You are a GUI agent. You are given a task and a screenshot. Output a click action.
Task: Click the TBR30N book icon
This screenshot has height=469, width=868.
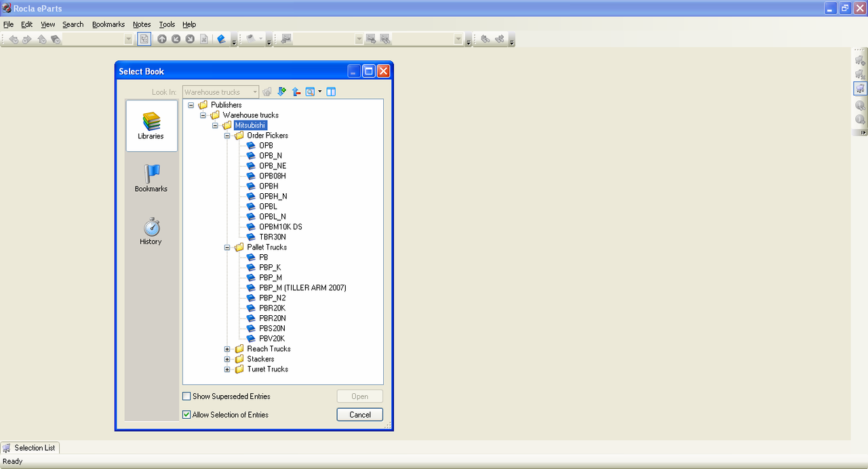[251, 237]
